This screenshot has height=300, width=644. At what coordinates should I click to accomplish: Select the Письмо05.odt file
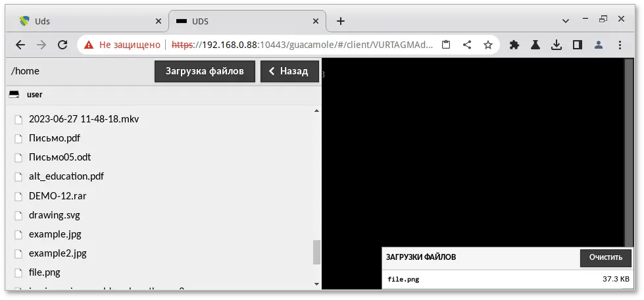coord(60,157)
